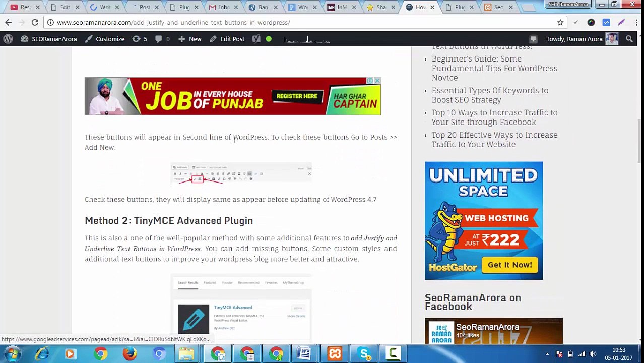Viewport: 644px width, 363px height.
Task: Click the green Yoast SEO status dot
Action: coord(269,39)
